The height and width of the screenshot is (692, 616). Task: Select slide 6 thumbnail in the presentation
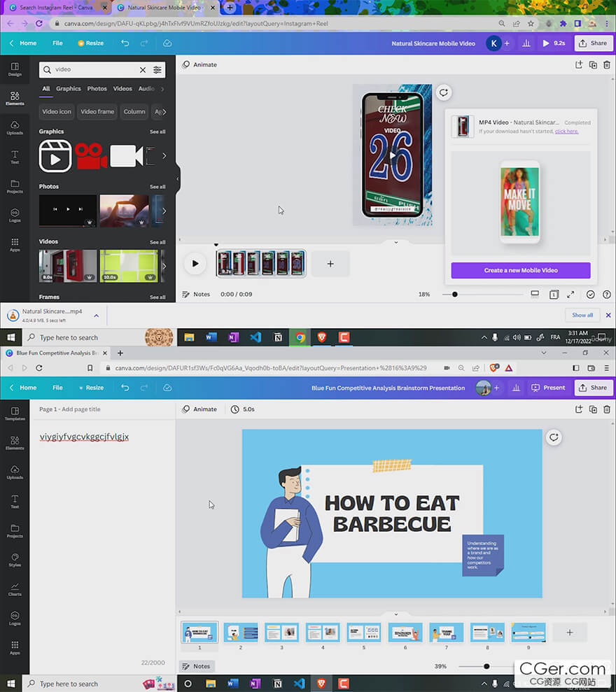click(x=405, y=633)
